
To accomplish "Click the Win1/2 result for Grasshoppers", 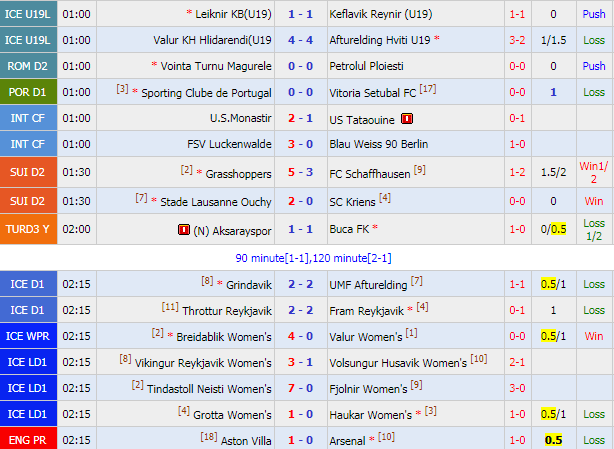I will (594, 172).
